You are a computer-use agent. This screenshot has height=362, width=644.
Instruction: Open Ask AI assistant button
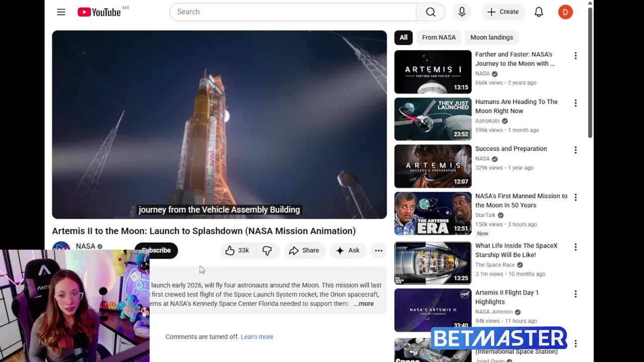(x=348, y=250)
